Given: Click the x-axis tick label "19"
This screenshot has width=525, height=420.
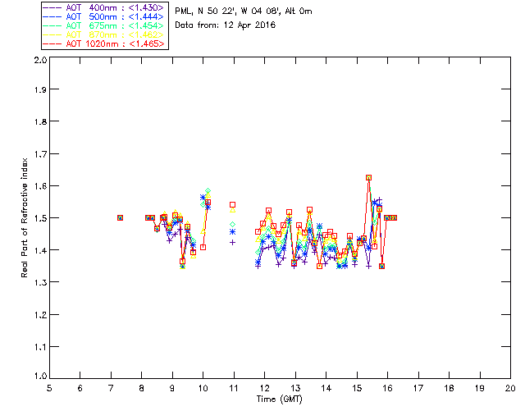Looking at the screenshot, I should tap(480, 388).
